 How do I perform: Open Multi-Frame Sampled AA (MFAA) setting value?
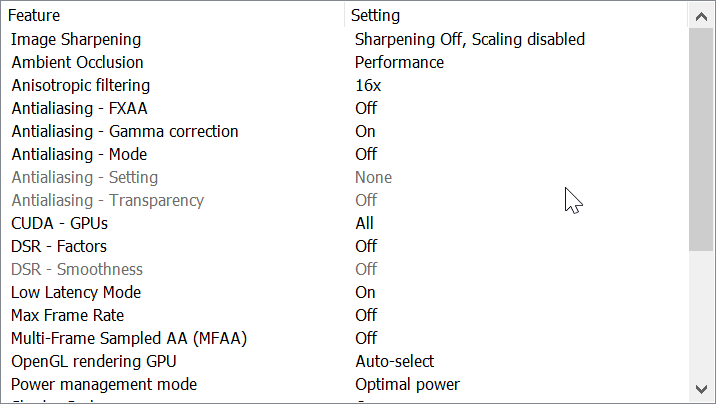366,338
